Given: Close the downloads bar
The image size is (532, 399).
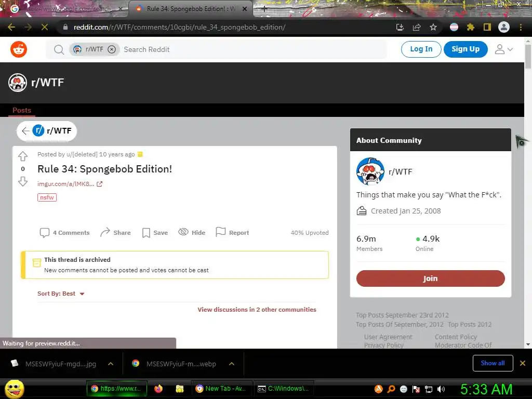Looking at the screenshot, I should pos(523,363).
